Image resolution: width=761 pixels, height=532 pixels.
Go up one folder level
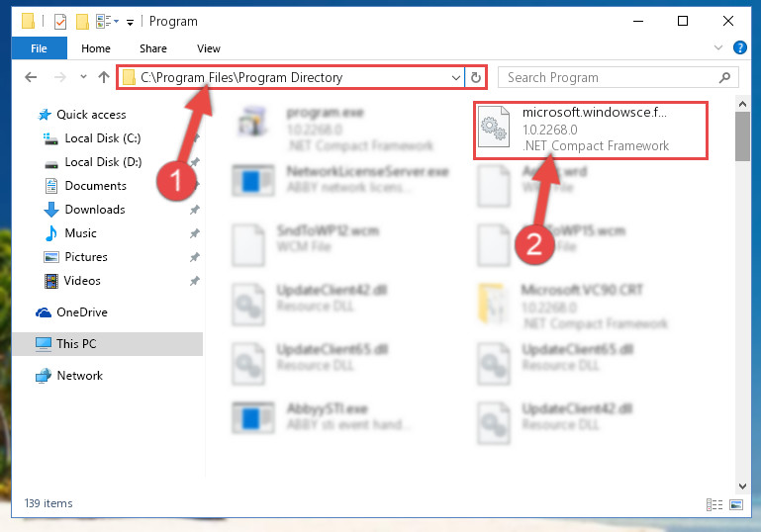click(103, 77)
